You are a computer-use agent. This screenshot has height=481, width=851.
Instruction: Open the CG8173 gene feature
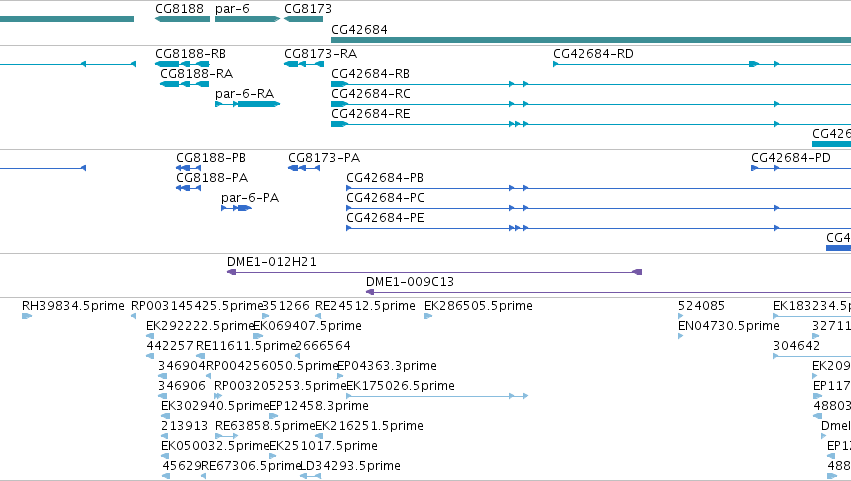[303, 19]
